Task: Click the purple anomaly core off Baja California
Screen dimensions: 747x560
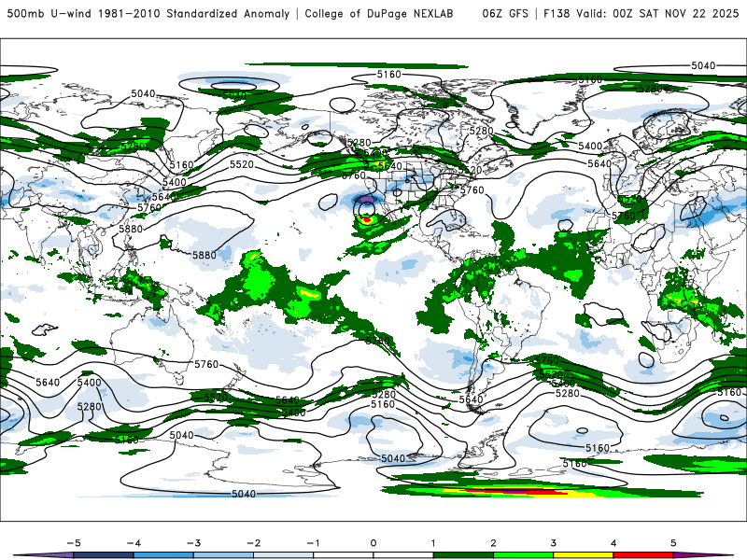Action: click(366, 198)
